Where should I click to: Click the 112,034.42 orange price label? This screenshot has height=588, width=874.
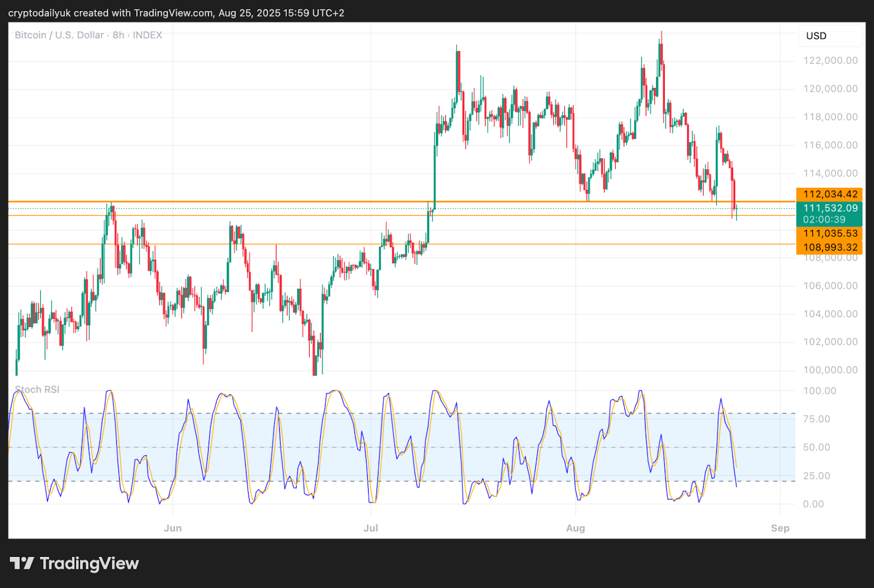pos(829,194)
